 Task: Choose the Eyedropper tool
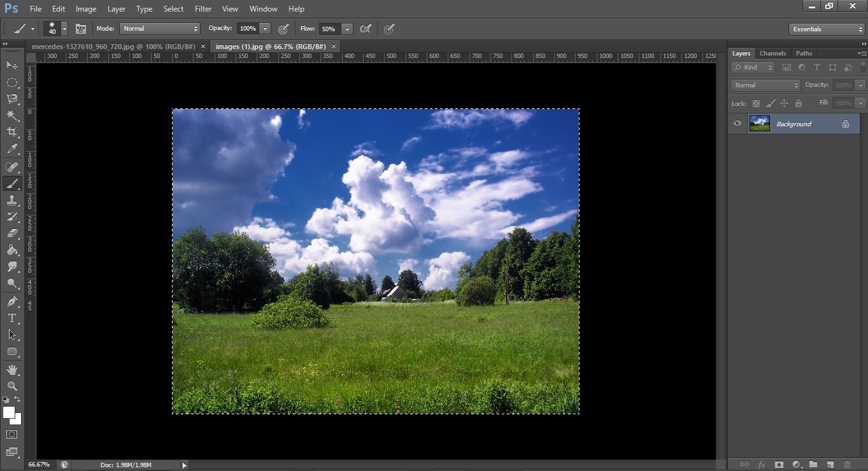11,149
